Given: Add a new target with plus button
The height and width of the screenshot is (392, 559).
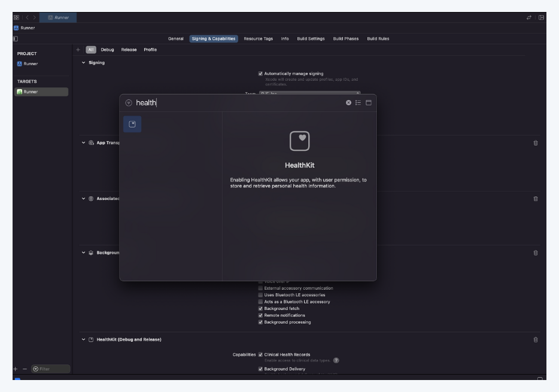Looking at the screenshot, I should tap(16, 369).
